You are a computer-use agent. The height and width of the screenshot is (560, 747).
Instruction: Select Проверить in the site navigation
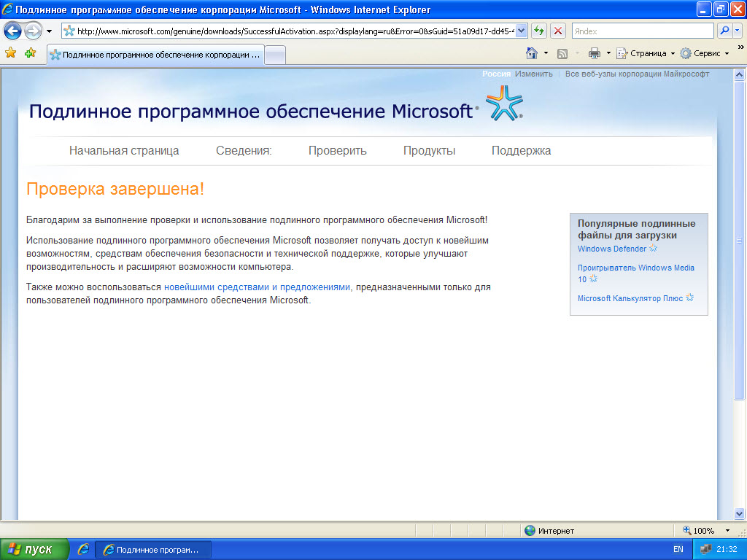pyautogui.click(x=336, y=151)
